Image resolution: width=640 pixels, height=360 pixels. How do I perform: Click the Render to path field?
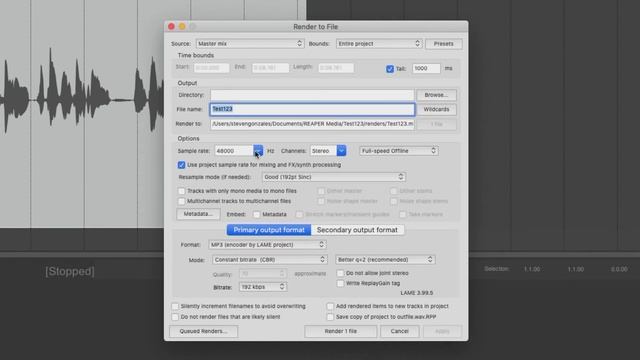coord(312,124)
